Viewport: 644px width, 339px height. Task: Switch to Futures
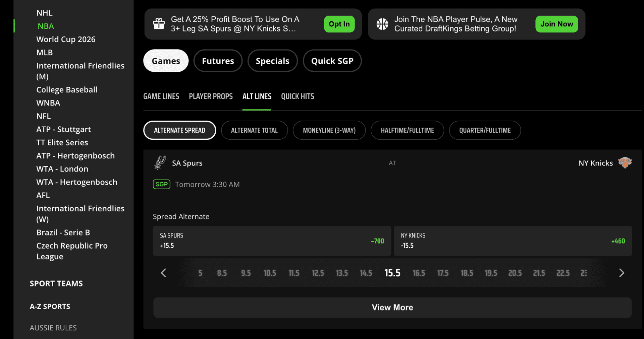(x=218, y=61)
